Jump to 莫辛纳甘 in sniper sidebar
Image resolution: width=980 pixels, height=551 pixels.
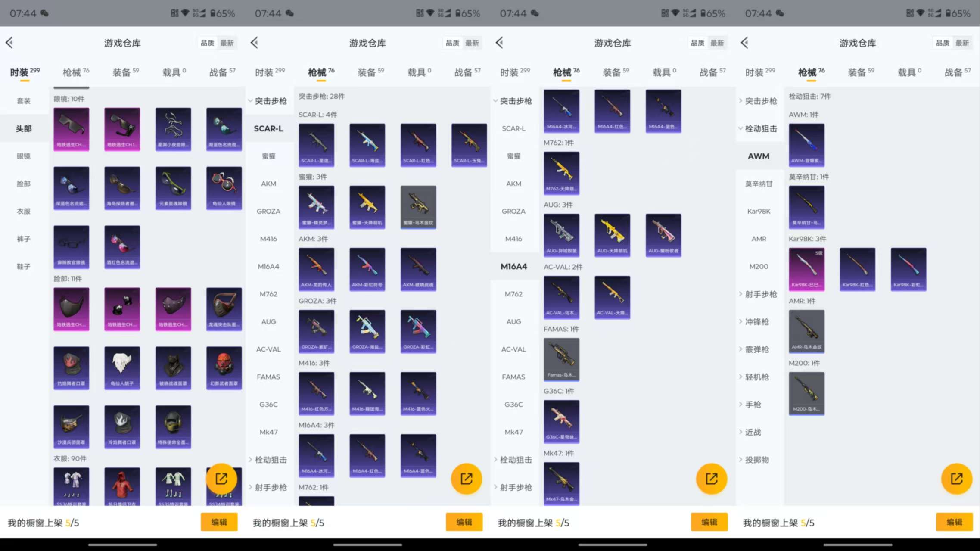(x=759, y=184)
